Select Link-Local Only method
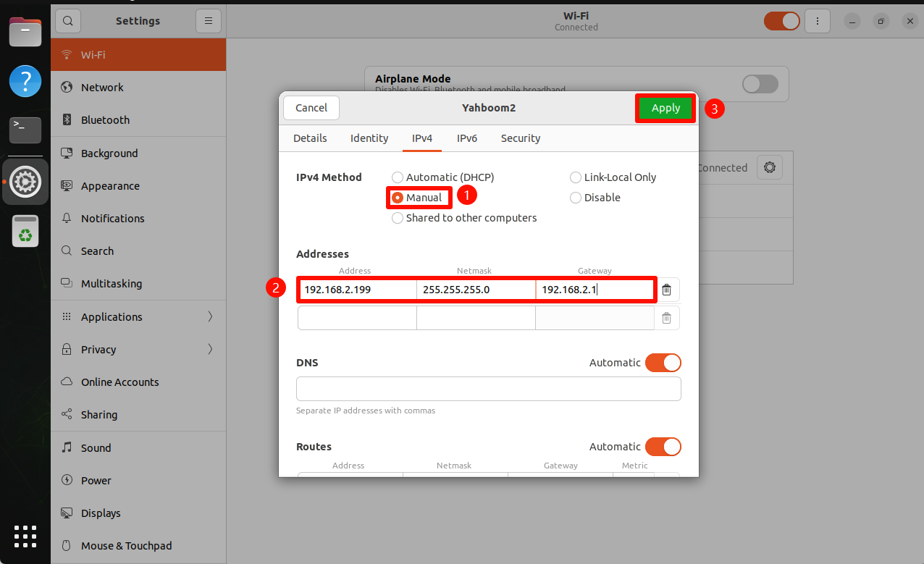The height and width of the screenshot is (564, 924). point(613,177)
